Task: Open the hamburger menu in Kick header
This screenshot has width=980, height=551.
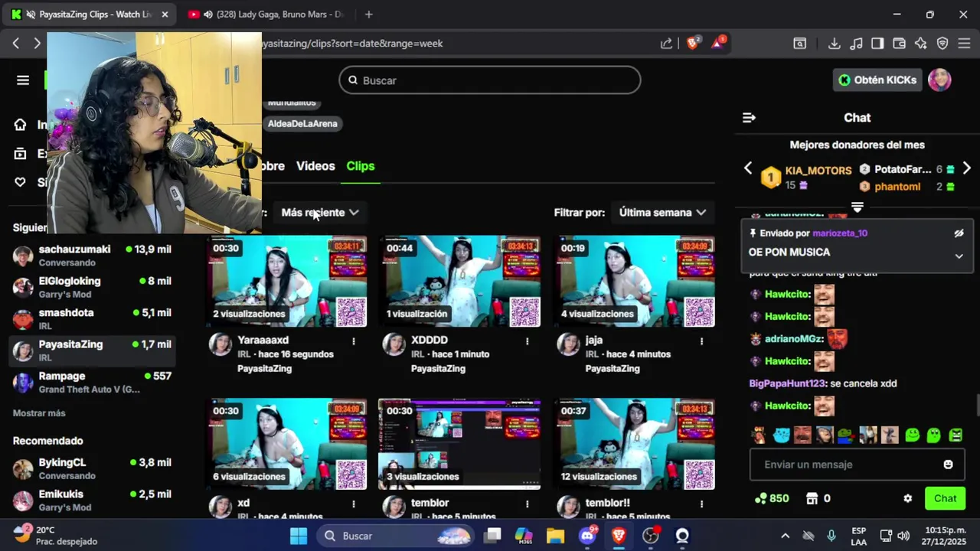Action: [x=23, y=80]
